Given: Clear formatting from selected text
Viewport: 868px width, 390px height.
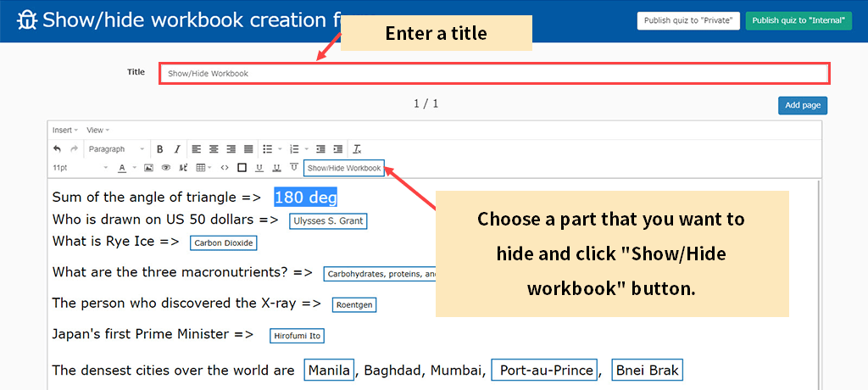Looking at the screenshot, I should coord(357,149).
